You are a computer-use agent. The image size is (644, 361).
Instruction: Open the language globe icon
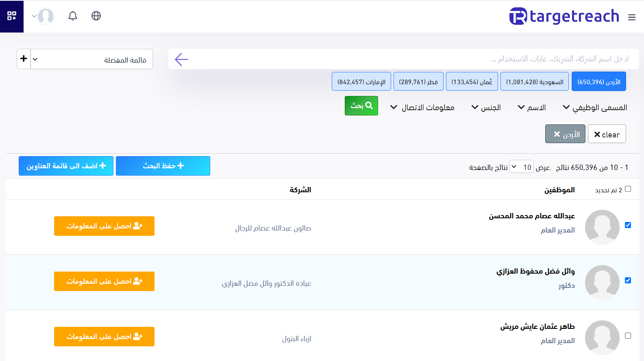click(96, 16)
